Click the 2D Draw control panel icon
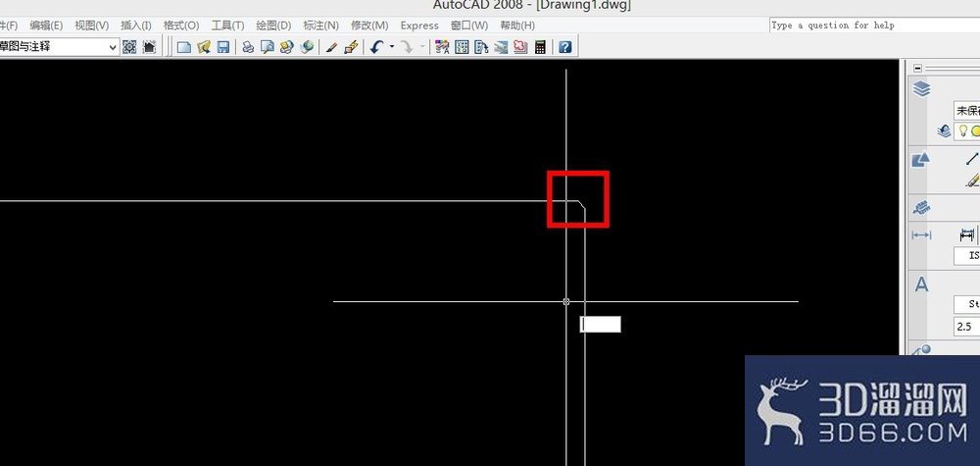The height and width of the screenshot is (466, 980). click(920, 160)
